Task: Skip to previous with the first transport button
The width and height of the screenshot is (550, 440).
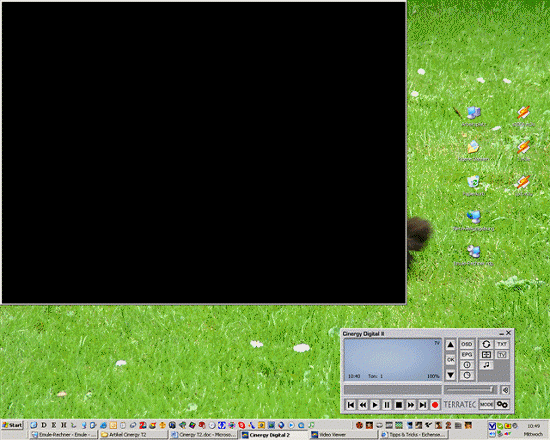Action: tap(351, 405)
